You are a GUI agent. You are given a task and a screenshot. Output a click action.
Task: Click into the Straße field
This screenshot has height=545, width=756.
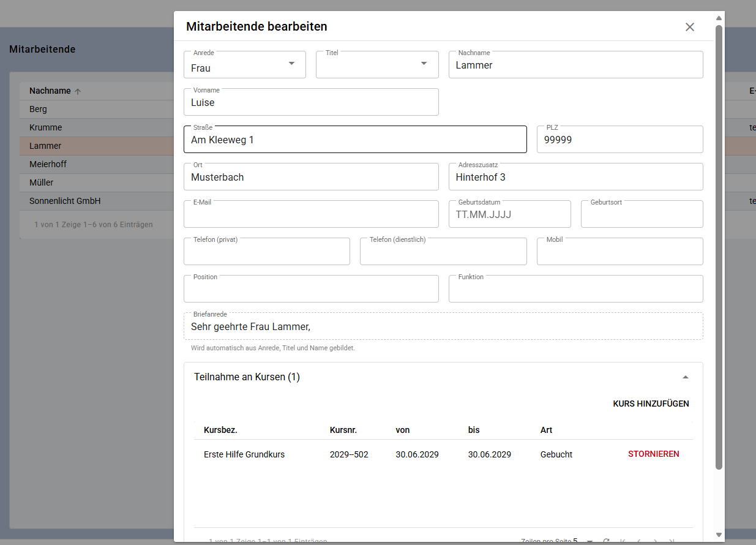(355, 140)
